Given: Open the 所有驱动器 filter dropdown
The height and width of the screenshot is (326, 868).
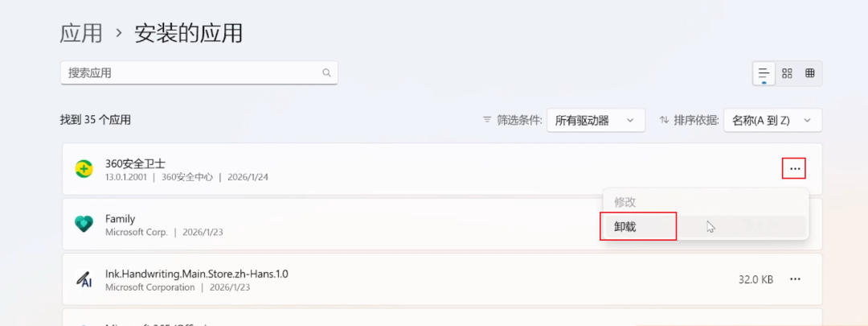Looking at the screenshot, I should (x=596, y=120).
